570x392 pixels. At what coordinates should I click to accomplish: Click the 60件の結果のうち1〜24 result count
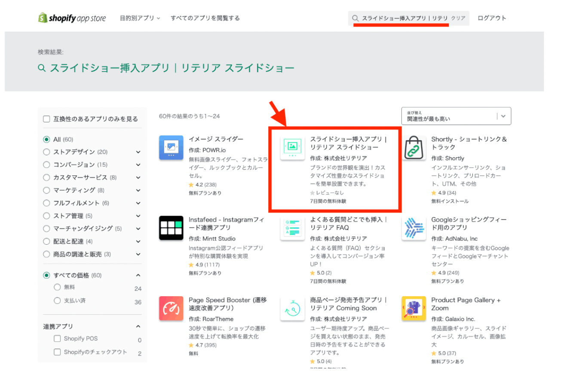tap(190, 116)
